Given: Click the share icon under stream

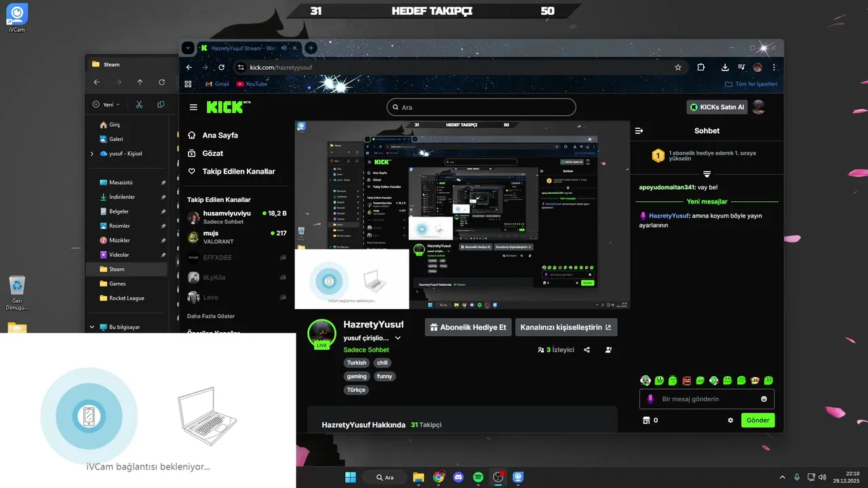Looking at the screenshot, I should tap(587, 350).
